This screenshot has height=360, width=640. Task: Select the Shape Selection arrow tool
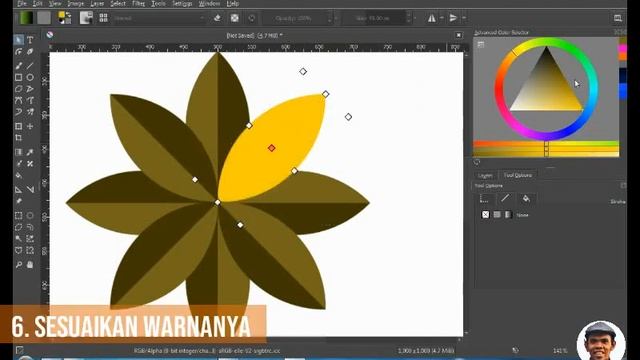pyautogui.click(x=19, y=40)
